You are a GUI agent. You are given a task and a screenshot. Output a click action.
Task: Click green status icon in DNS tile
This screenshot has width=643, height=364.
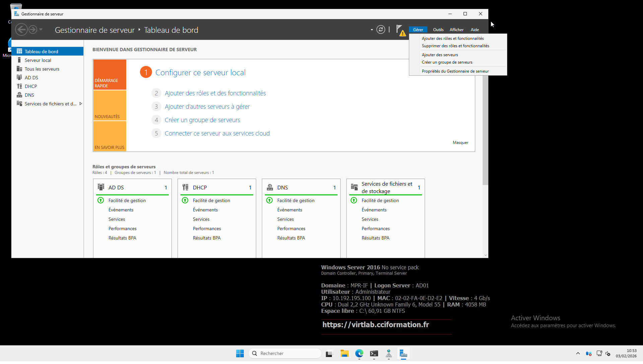click(x=269, y=200)
